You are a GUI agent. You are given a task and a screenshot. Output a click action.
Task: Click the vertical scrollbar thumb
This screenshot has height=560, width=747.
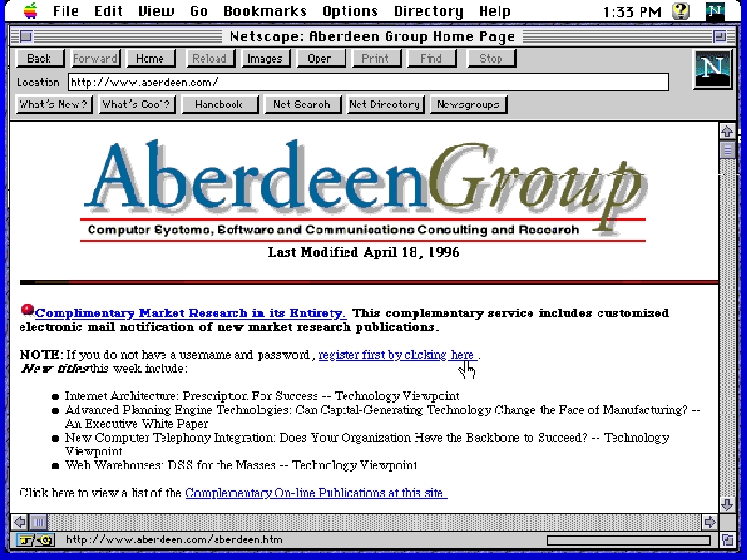(x=727, y=149)
